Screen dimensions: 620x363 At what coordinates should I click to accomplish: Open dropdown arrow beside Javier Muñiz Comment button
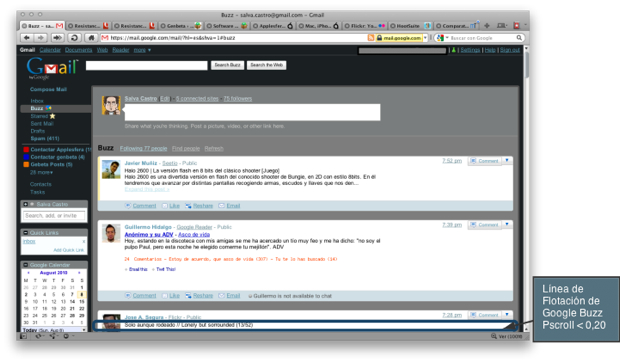click(x=507, y=161)
